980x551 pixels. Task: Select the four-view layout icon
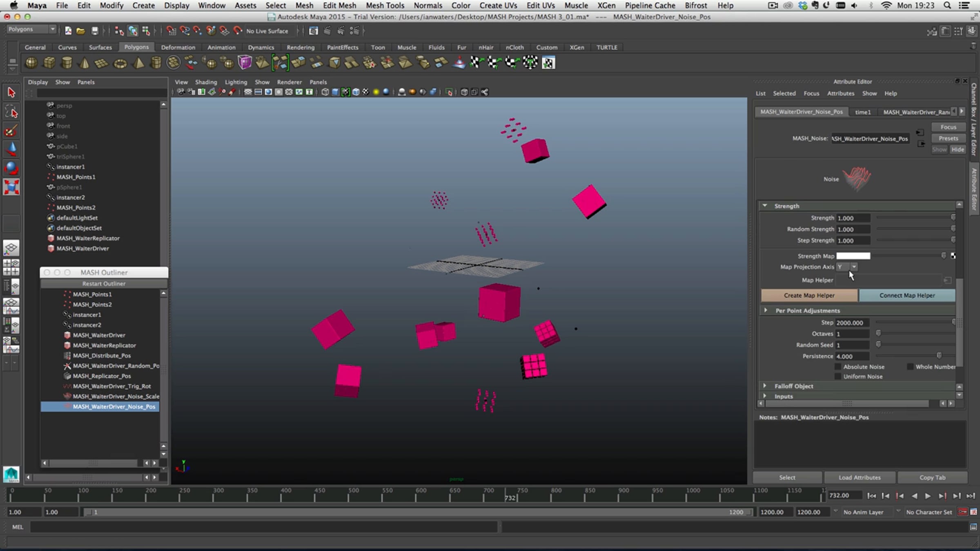[x=11, y=267]
